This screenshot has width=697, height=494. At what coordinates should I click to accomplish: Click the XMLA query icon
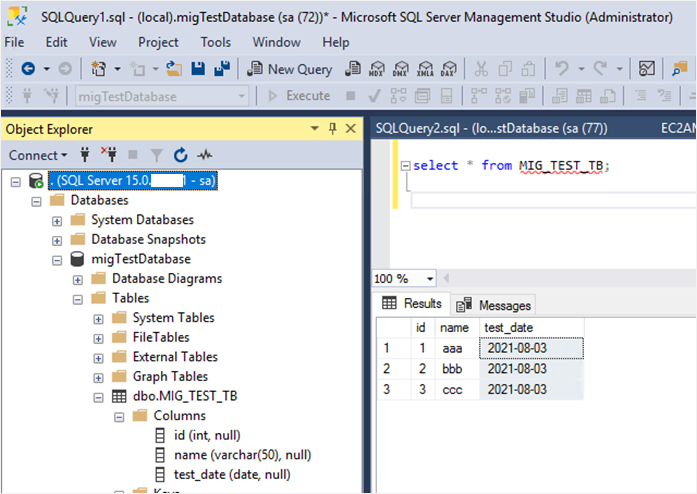pos(425,69)
